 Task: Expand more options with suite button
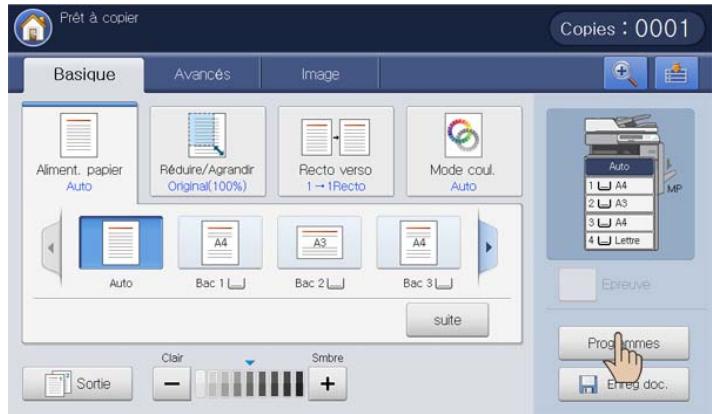click(445, 321)
